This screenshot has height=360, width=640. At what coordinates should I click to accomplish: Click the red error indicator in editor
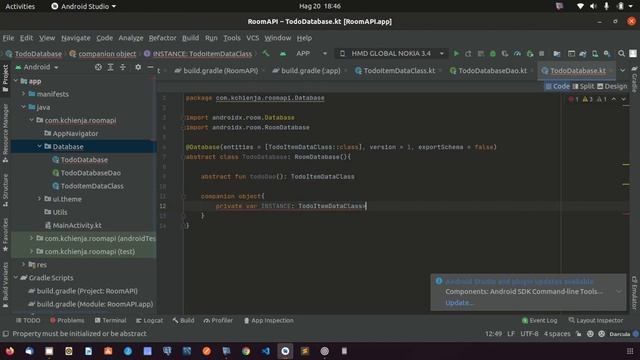point(573,99)
